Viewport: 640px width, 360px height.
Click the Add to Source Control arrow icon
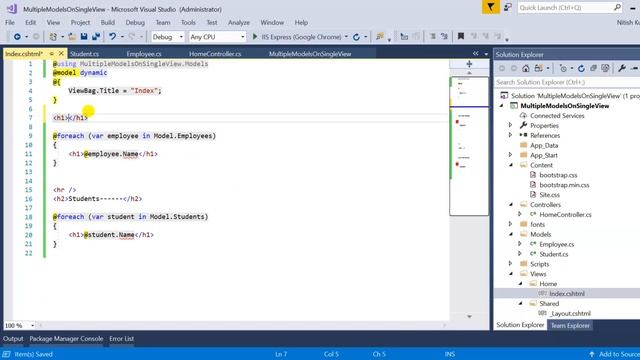pyautogui.click(x=591, y=354)
